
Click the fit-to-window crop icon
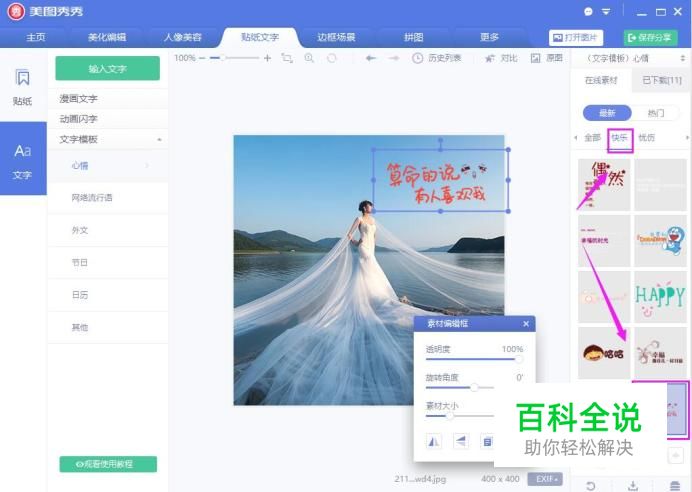(287, 58)
